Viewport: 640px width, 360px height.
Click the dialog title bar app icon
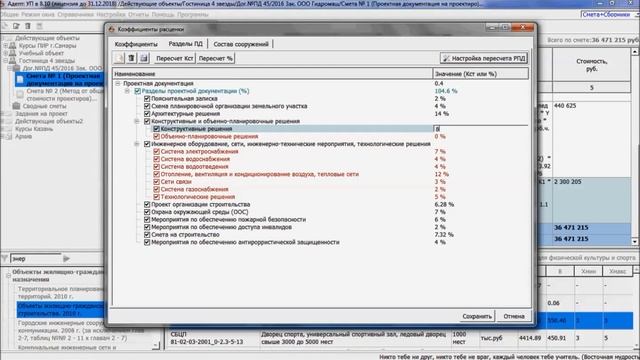coord(111,29)
